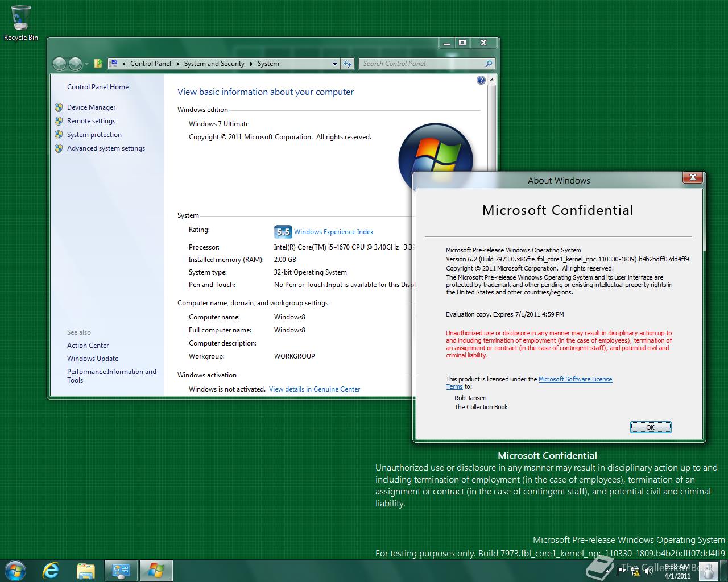Open recent pages dropdown beside Forward arrow

coord(86,64)
